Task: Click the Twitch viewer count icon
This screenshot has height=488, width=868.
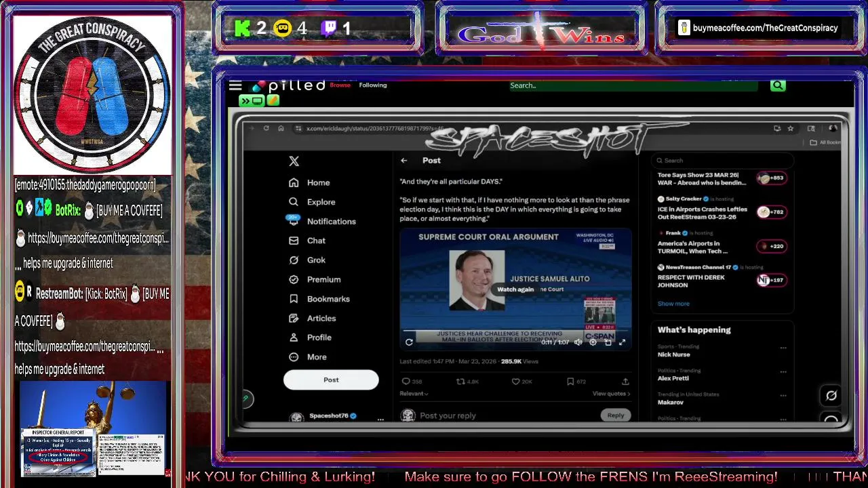Action: pyautogui.click(x=329, y=28)
